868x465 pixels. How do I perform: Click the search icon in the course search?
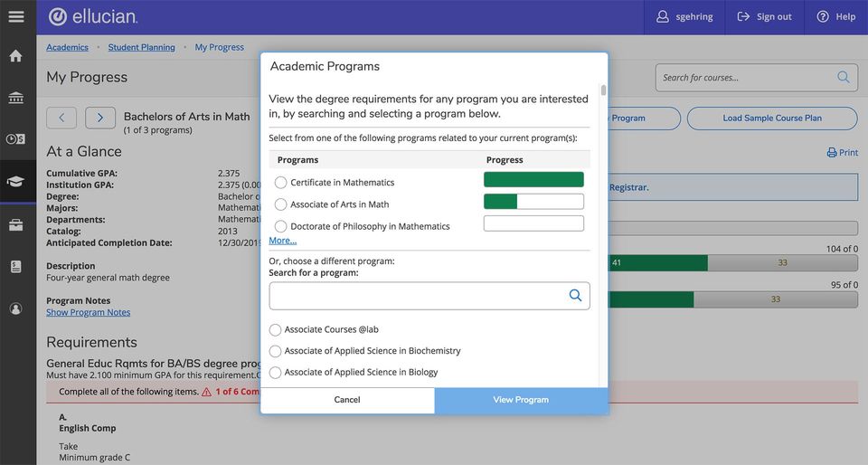pos(843,77)
